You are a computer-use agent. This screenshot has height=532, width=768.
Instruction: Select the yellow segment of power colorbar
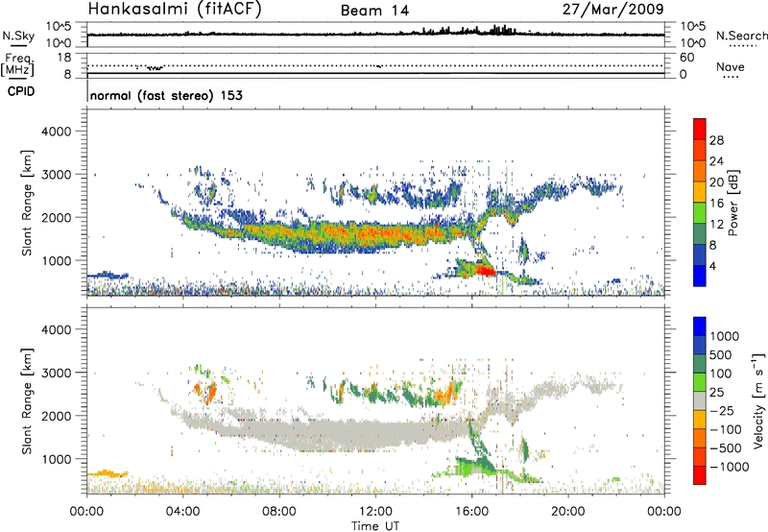pos(700,191)
